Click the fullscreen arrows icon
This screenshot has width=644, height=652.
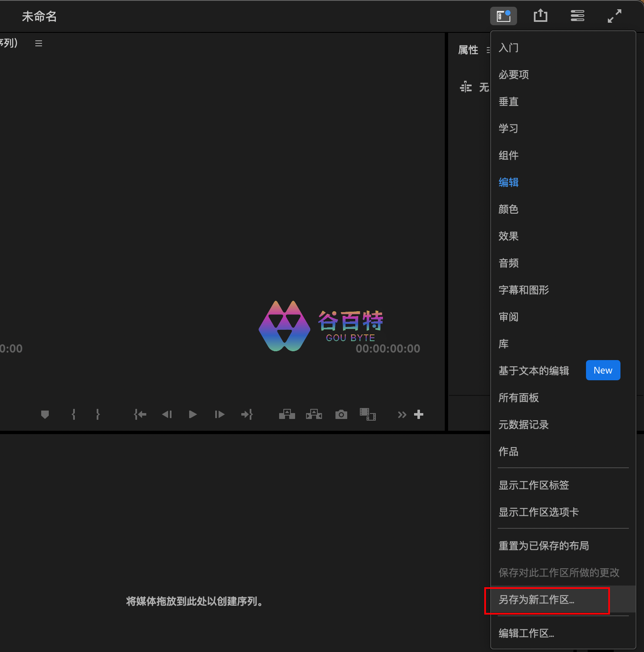614,16
